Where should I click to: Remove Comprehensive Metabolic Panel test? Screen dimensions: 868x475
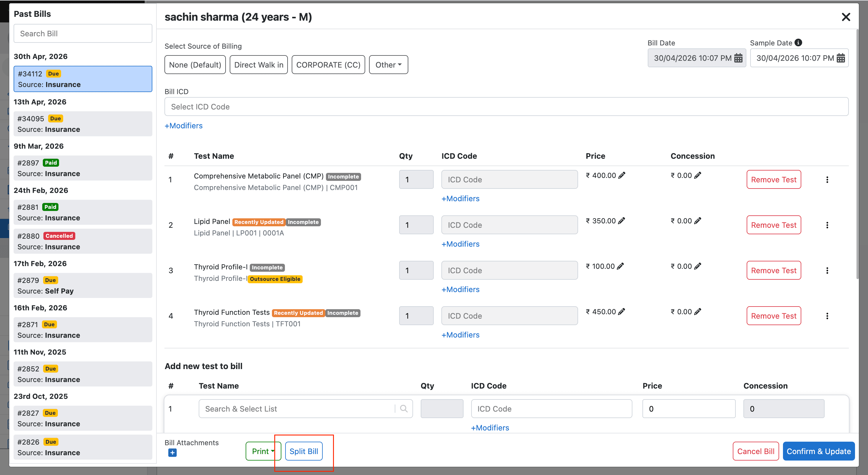[774, 179]
